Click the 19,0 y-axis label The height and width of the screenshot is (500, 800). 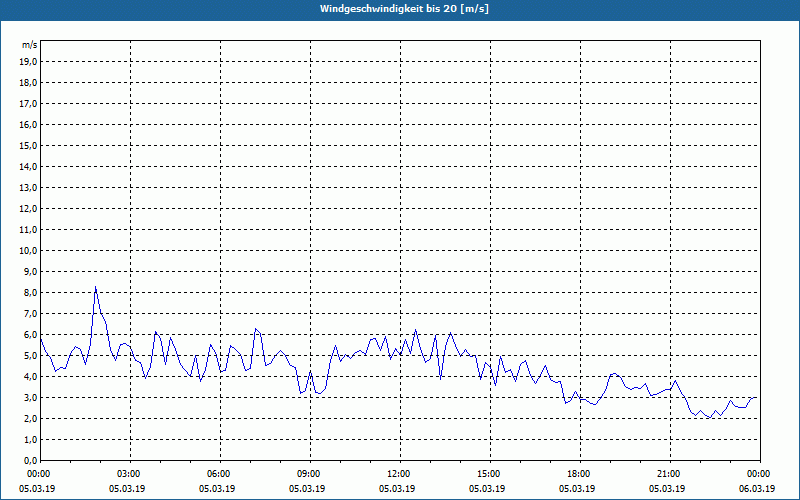(x=28, y=62)
